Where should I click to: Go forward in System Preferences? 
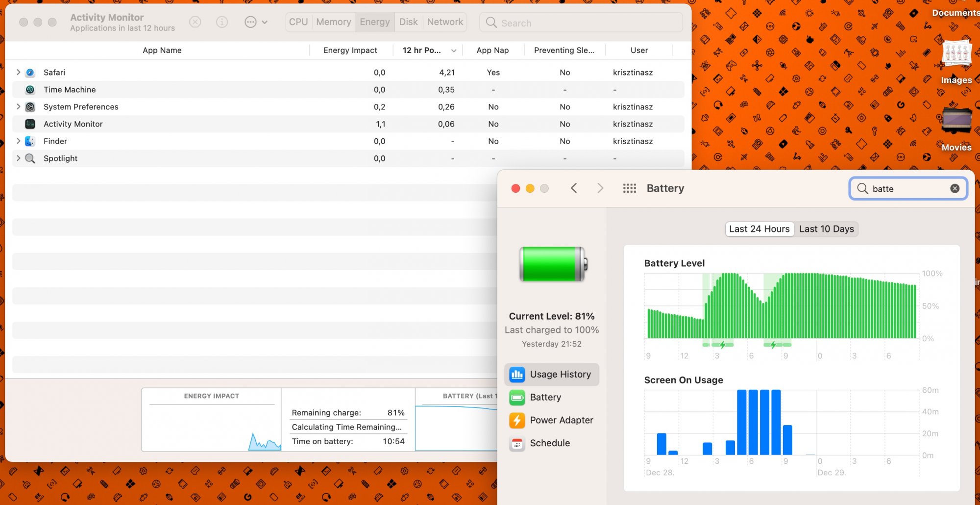coord(600,188)
